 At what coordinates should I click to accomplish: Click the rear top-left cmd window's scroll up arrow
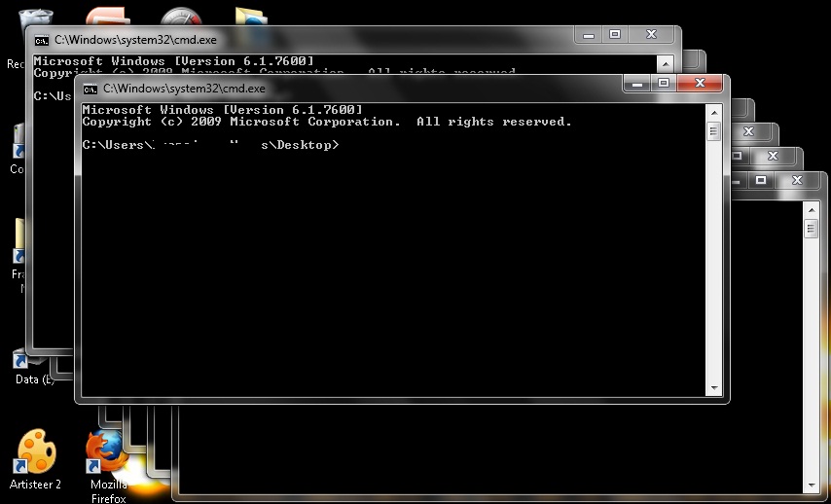[666, 64]
